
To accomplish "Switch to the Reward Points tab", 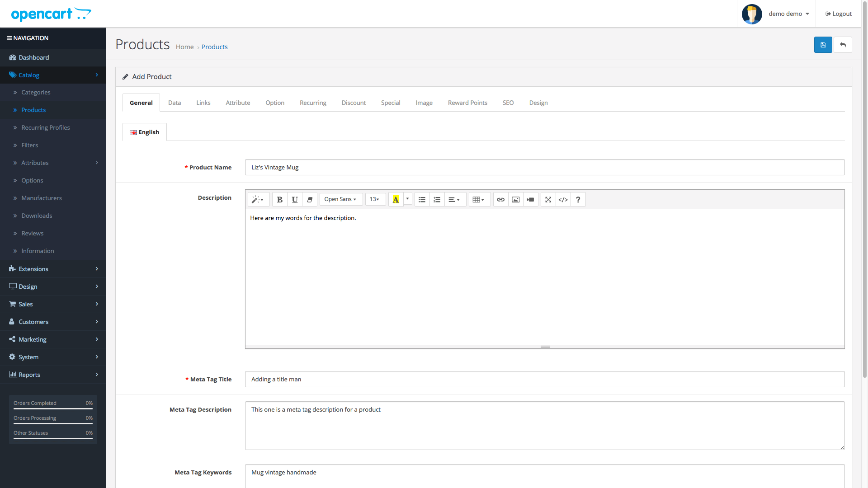I will [467, 103].
